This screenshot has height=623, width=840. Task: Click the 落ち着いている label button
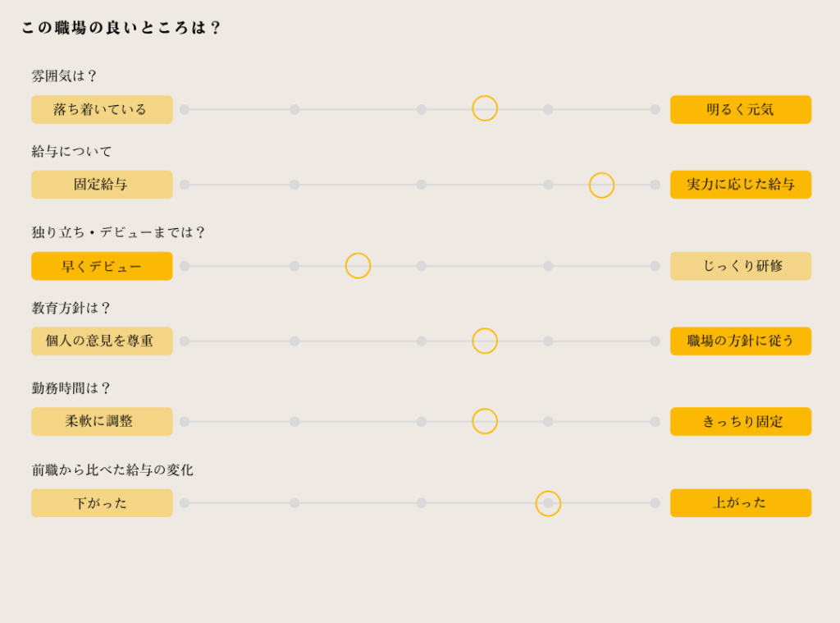click(x=102, y=109)
